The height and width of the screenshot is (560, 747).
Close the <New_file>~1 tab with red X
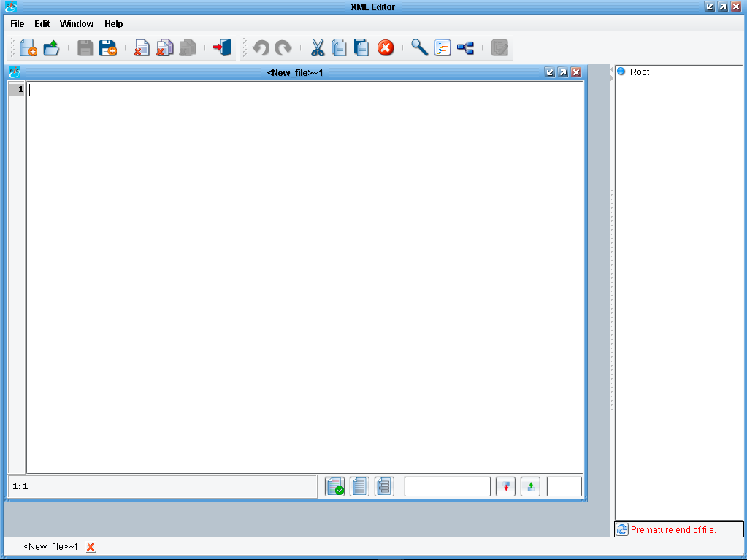coord(91,547)
